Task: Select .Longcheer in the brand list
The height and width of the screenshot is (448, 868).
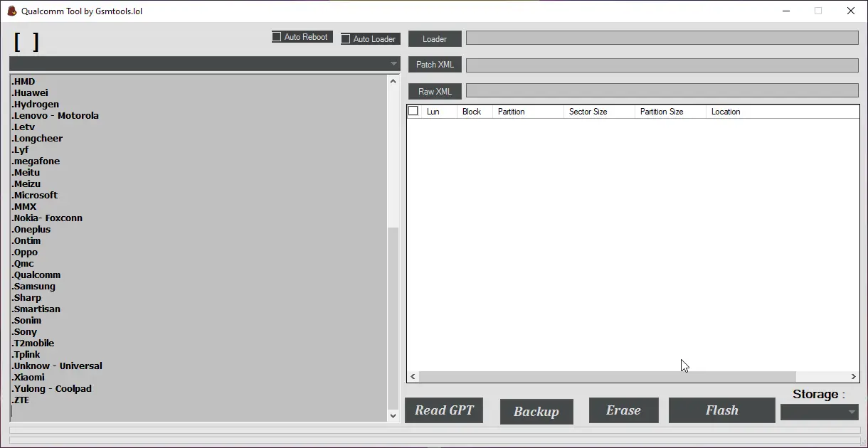Action: click(x=37, y=138)
